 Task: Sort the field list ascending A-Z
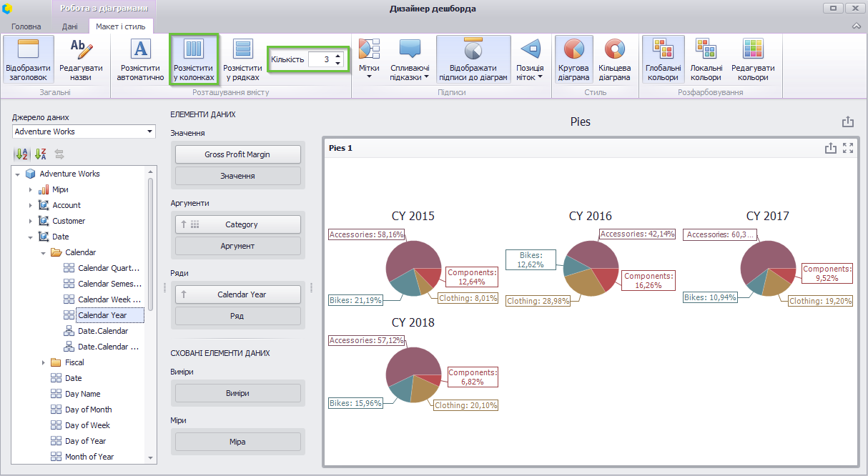click(x=21, y=154)
